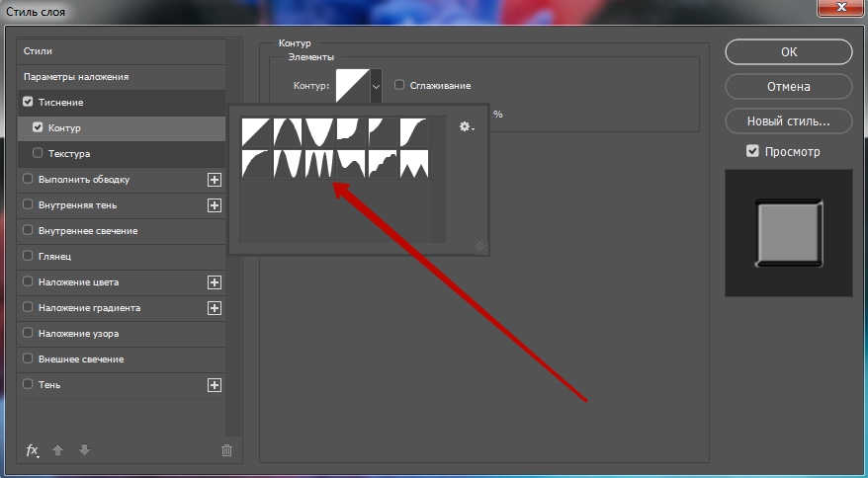This screenshot has width=868, height=478.
Task: Add another Выполнить обводку effect with plus
Action: (215, 180)
